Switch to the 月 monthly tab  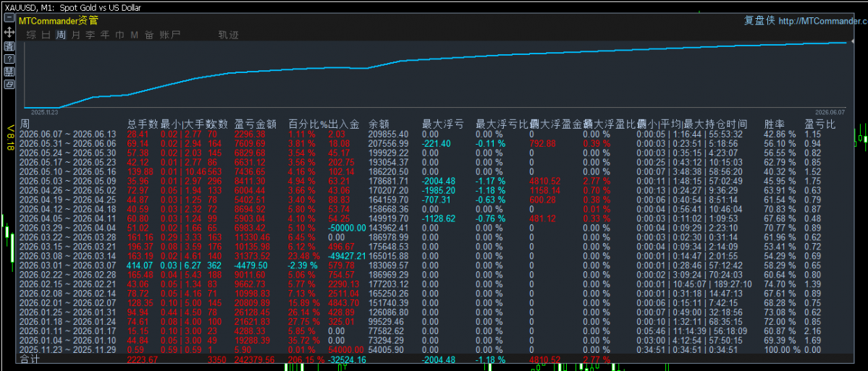click(x=76, y=35)
